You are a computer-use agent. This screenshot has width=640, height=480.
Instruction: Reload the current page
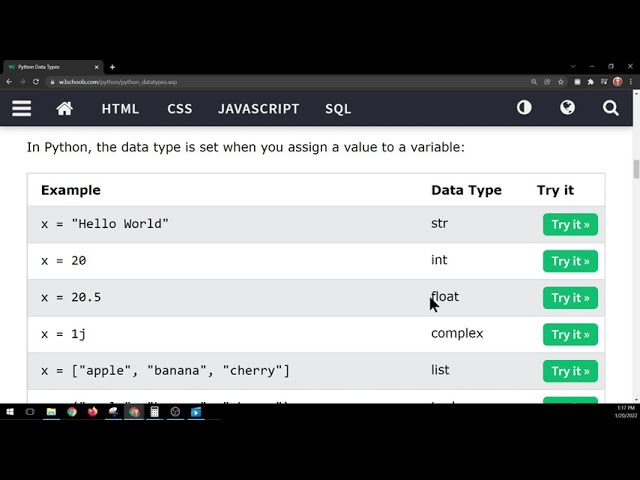click(x=36, y=82)
